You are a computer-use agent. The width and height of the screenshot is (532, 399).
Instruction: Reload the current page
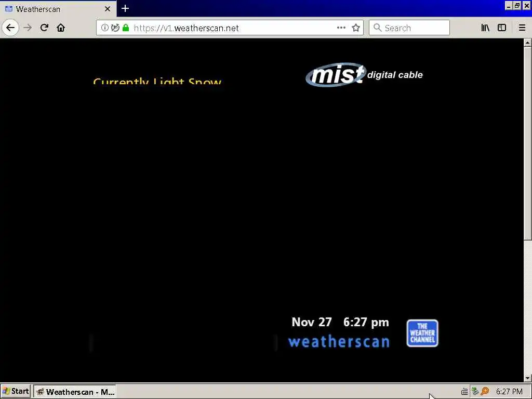pos(44,28)
